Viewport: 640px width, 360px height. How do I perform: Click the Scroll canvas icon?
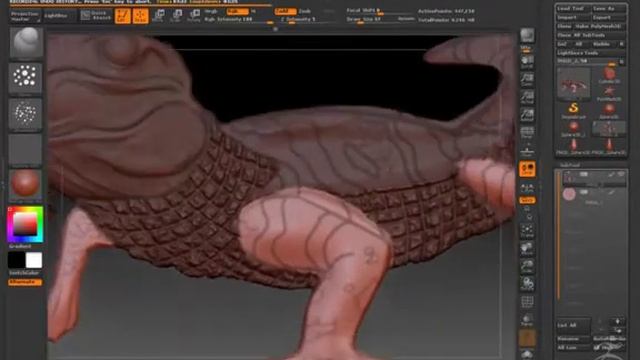tap(527, 61)
